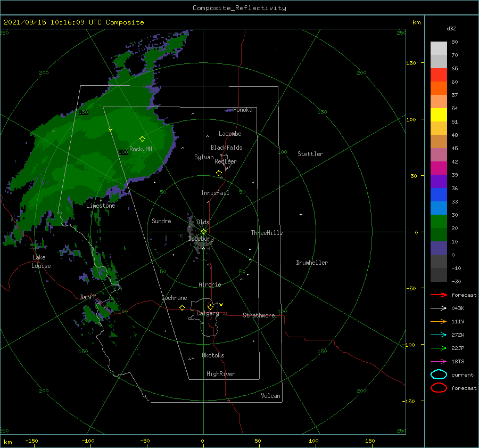Pick the light gray 80 dBZ swatch
The height and width of the screenshot is (448, 479).
439,48
